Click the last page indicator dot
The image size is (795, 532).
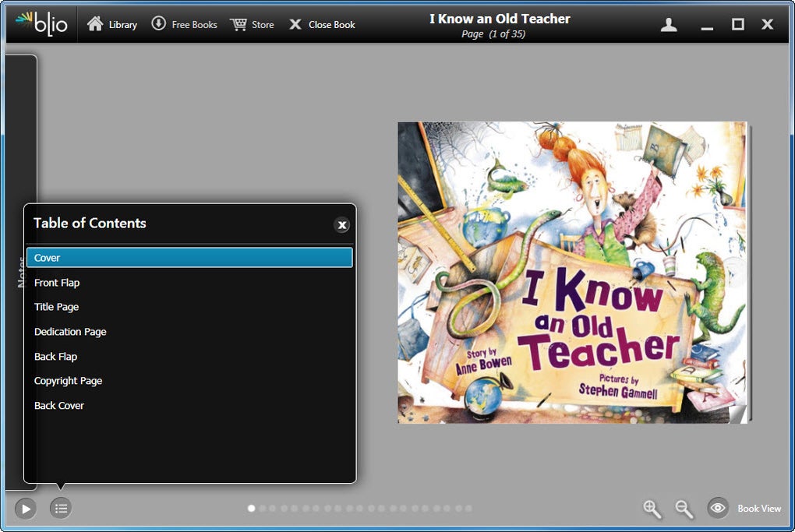(x=468, y=508)
